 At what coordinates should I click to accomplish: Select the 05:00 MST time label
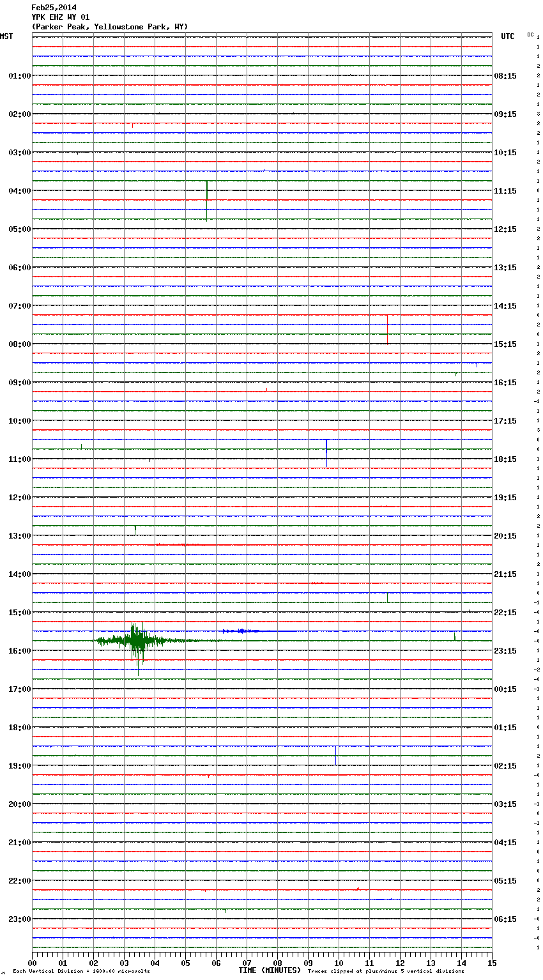[x=20, y=229]
